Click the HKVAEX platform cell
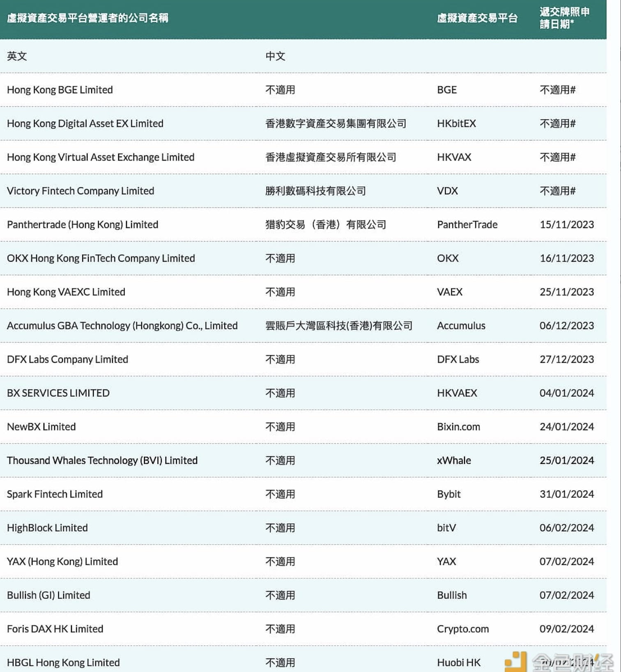Screen dimensions: 621x672 coord(457,393)
